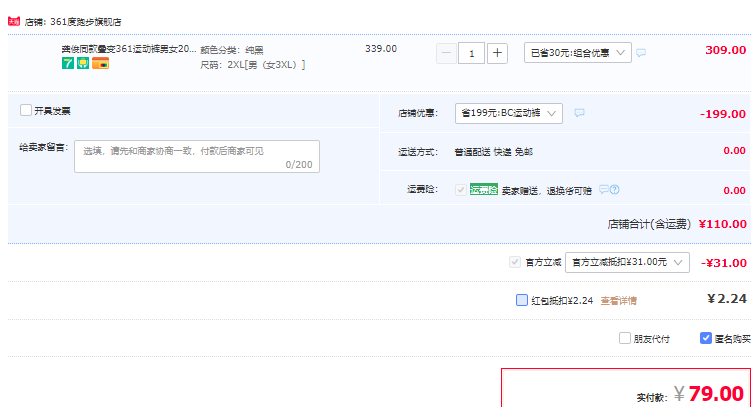Toggle the 朋友代付 checkbox
Image resolution: width=753 pixels, height=407 pixels.
coord(625,338)
